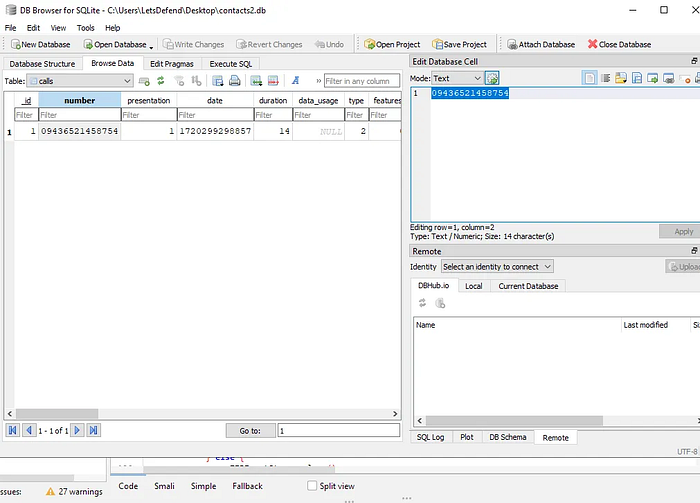Screen dimensions: 700x503
Task: Insert a new record with the green-arrow table icon
Action: pos(256,81)
